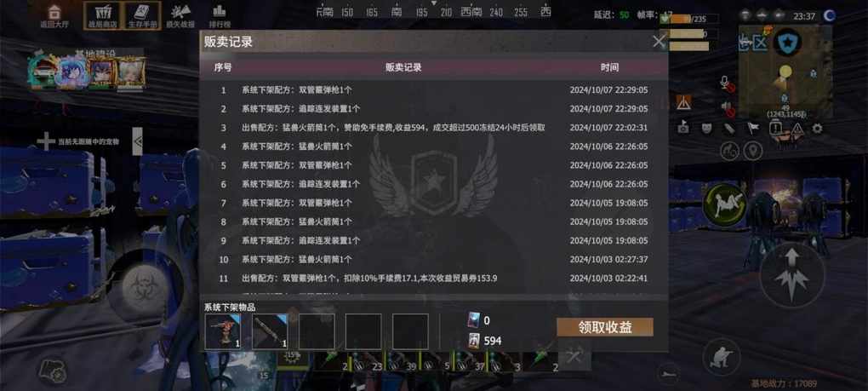Tap the jump arrow button
The height and width of the screenshot is (391, 868).
[x=791, y=275]
